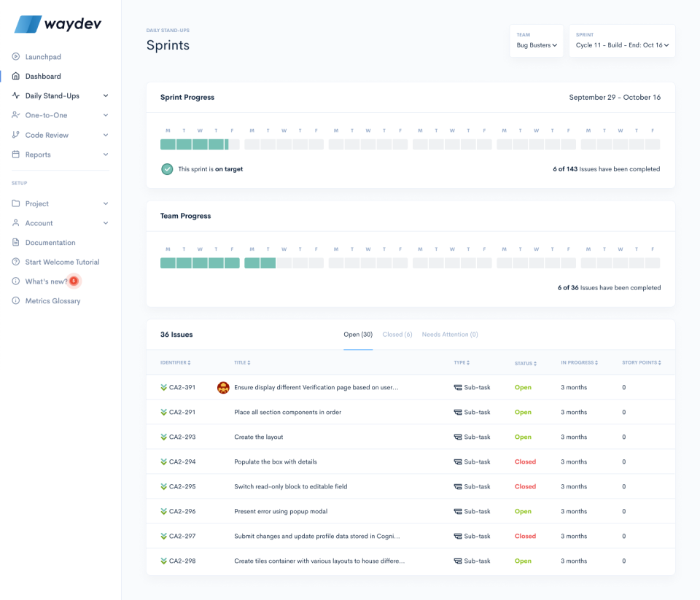This screenshot has width=700, height=600.
Task: Click title 'Populate the box with details'
Action: tap(276, 461)
